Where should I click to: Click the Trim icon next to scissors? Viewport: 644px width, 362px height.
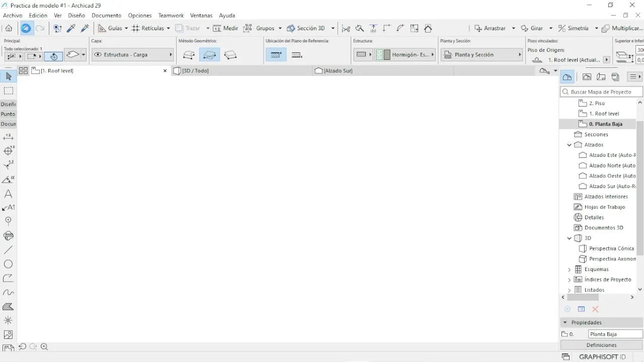[x=360, y=28]
